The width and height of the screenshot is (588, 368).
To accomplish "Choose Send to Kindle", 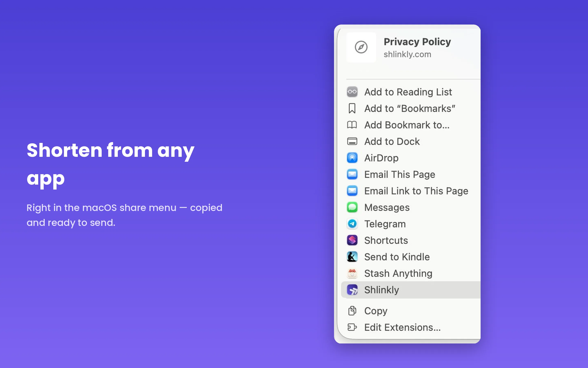I will click(x=411, y=257).
